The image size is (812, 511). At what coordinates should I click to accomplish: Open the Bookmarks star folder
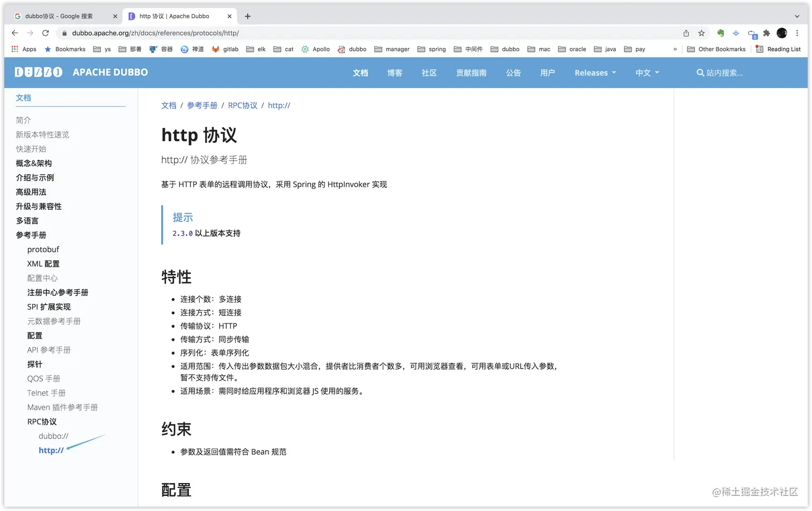tap(64, 49)
